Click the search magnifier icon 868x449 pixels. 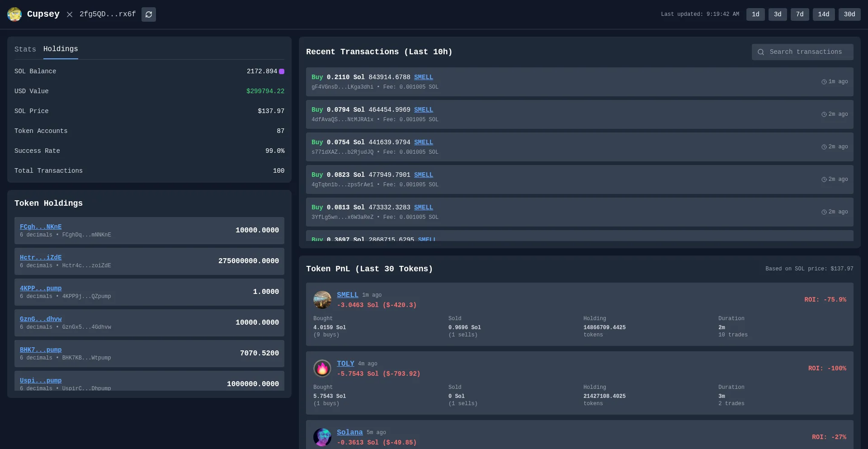[761, 52]
